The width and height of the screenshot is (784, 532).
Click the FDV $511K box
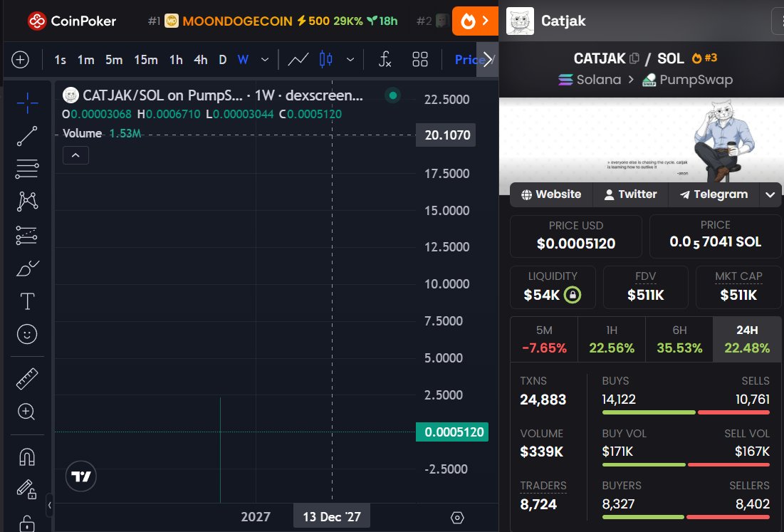click(x=645, y=288)
